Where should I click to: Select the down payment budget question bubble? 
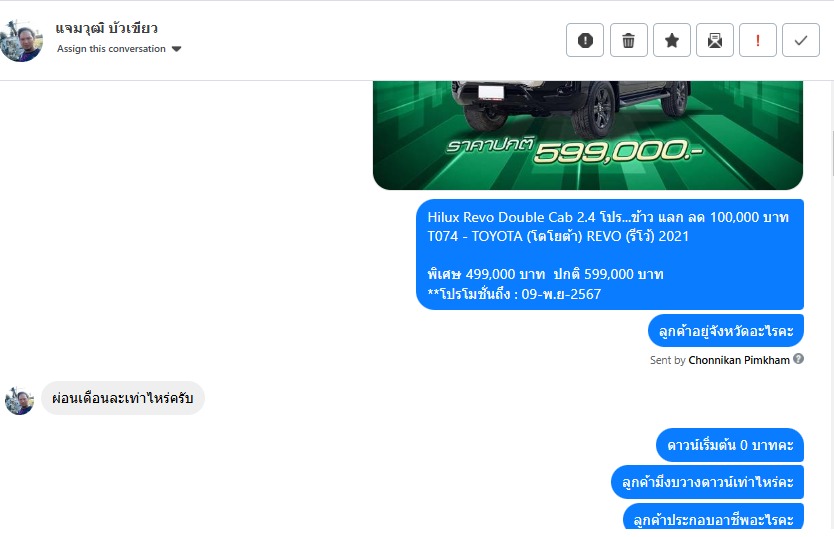tap(707, 482)
